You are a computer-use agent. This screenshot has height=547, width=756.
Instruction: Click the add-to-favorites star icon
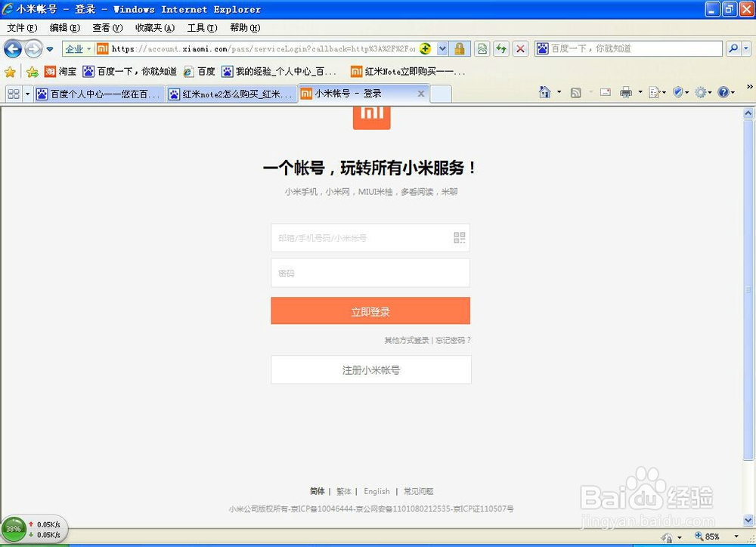33,72
